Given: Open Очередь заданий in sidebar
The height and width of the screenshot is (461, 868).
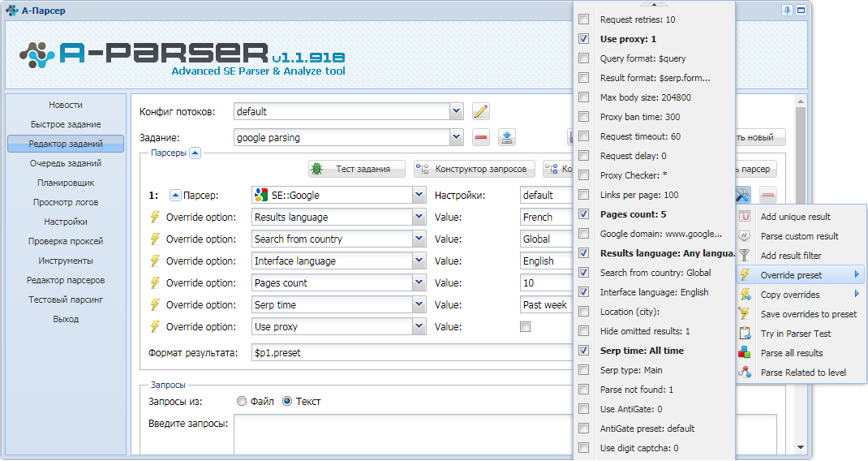Looking at the screenshot, I should click(66, 163).
